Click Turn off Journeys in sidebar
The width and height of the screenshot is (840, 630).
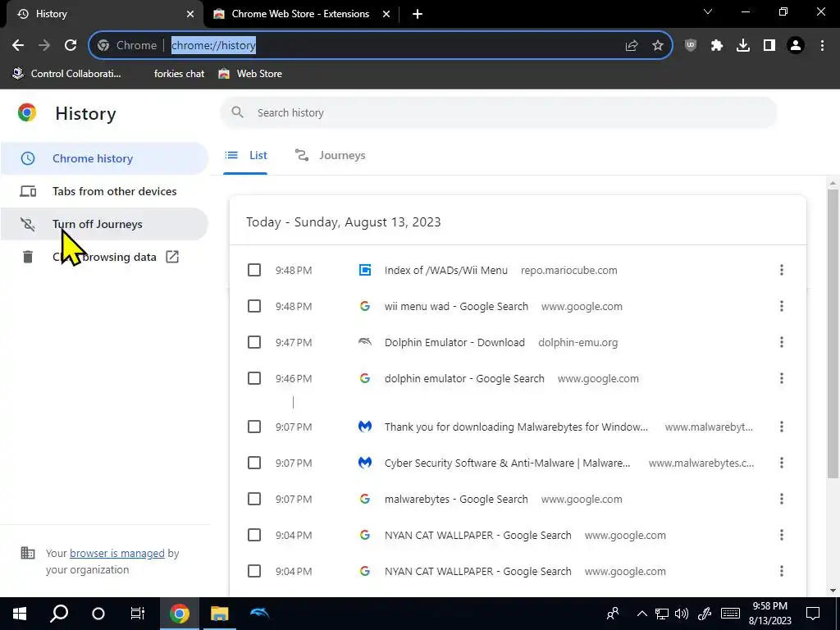(x=104, y=224)
